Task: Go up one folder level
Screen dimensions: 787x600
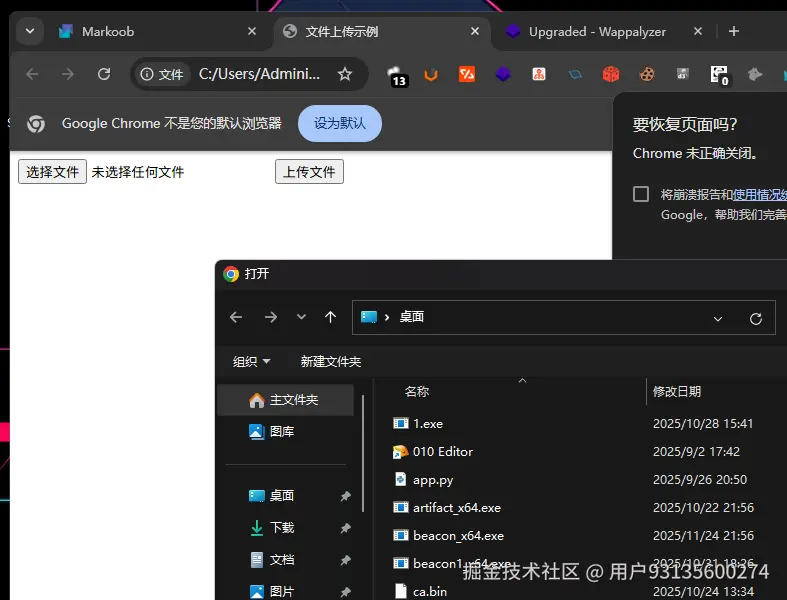Action: (330, 317)
